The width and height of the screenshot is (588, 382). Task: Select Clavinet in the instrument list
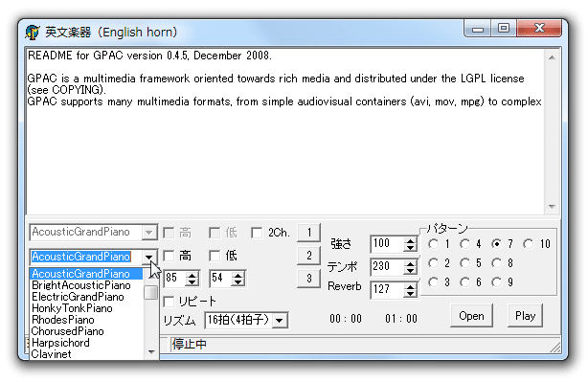click(x=86, y=354)
